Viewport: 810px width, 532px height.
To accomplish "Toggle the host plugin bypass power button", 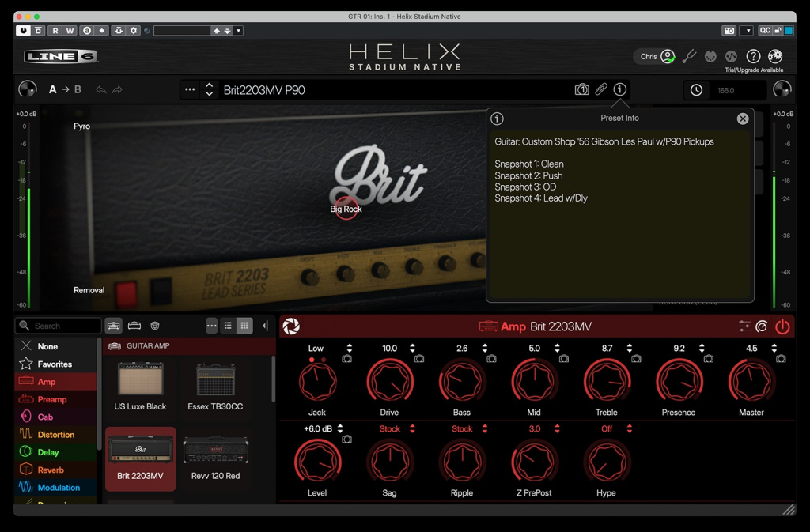I will click(x=23, y=31).
